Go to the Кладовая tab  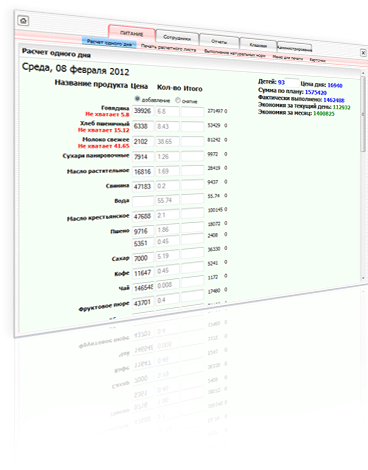258,45
